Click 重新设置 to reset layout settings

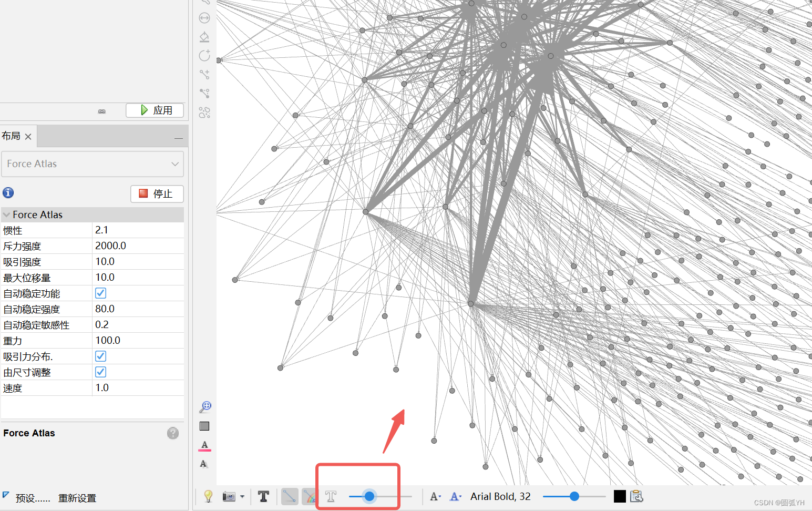click(x=77, y=498)
